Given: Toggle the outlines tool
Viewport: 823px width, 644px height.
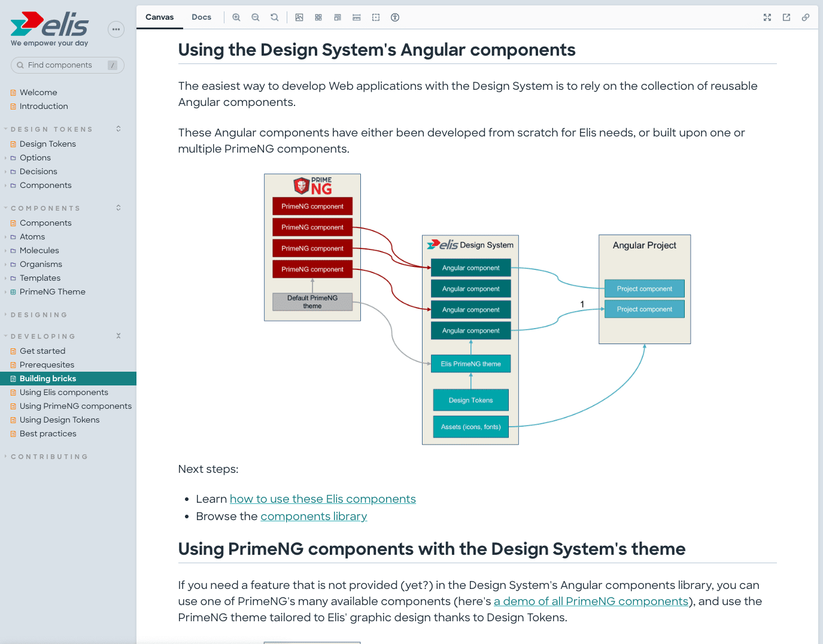Looking at the screenshot, I should tap(376, 17).
